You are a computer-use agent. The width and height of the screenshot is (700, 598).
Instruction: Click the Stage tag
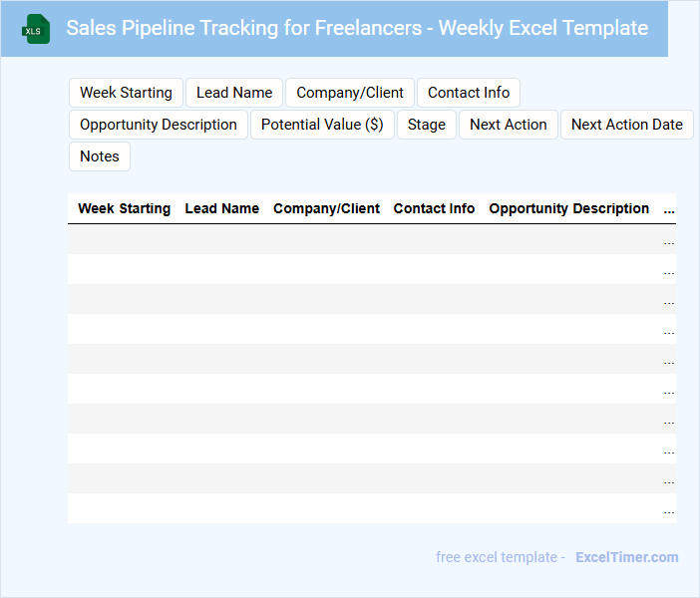427,125
